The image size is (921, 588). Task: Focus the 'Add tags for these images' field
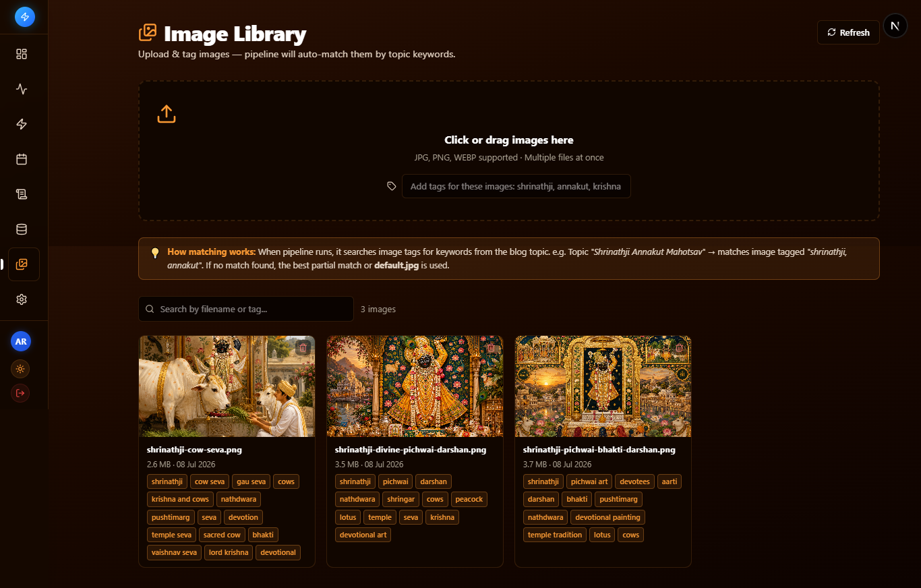pos(516,186)
